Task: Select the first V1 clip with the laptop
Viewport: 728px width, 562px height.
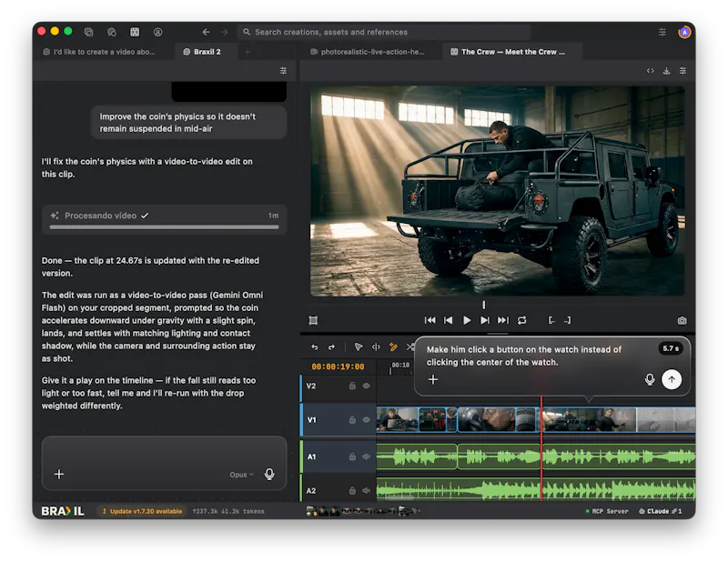Action: click(397, 419)
